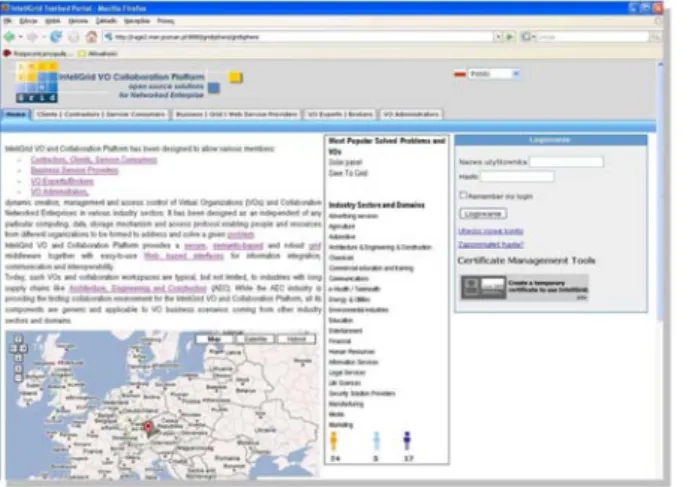The image size is (692, 487).
Task: Click the dark blue person icon labeled 17
Action: tap(407, 441)
